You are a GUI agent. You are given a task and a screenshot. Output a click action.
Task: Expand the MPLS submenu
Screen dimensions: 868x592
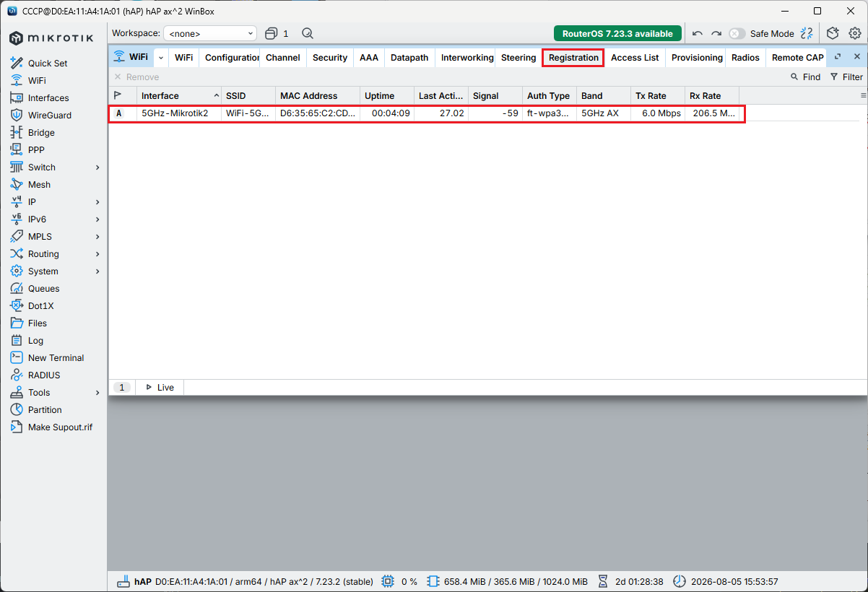pos(97,237)
